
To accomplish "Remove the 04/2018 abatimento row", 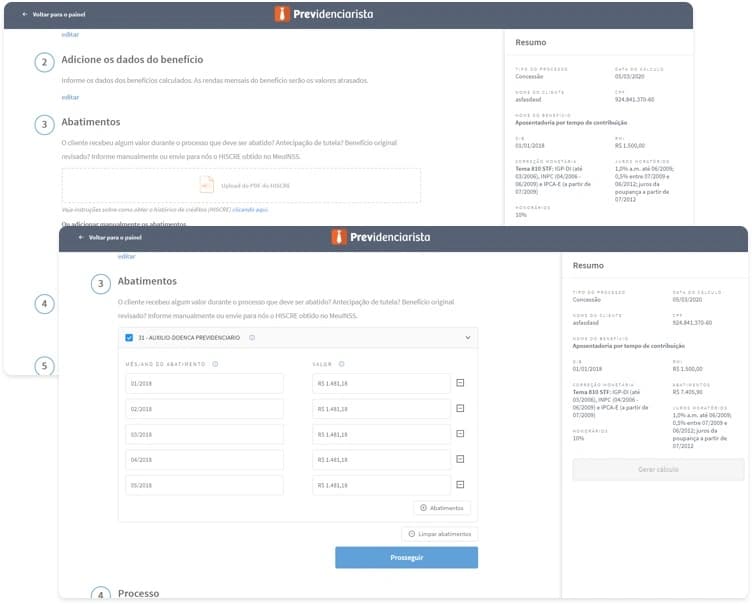I will point(460,459).
